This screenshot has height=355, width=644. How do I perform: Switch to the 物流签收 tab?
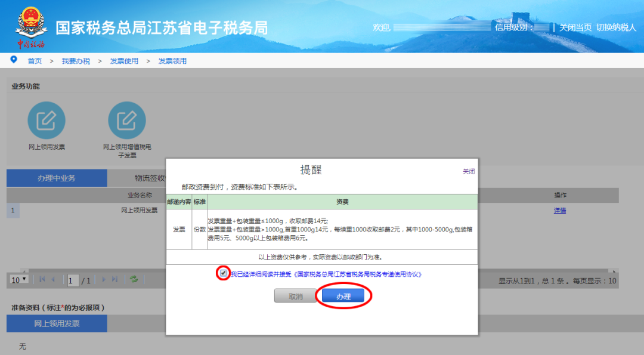pos(150,178)
